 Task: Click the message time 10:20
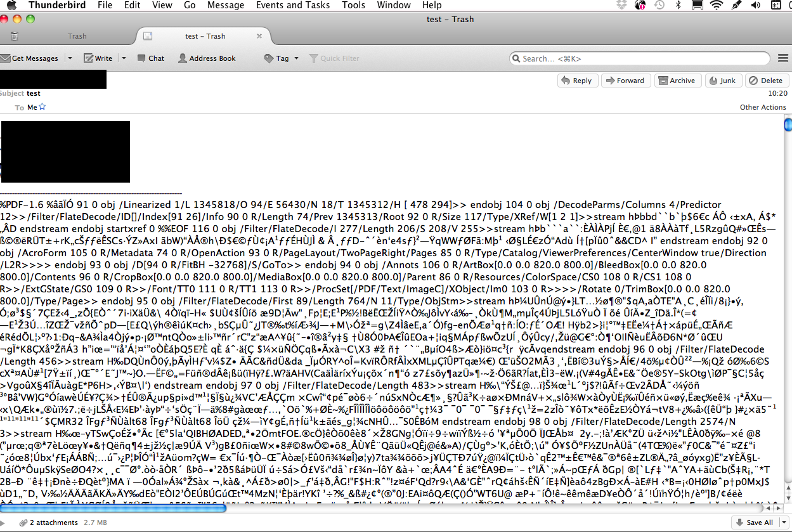[778, 93]
